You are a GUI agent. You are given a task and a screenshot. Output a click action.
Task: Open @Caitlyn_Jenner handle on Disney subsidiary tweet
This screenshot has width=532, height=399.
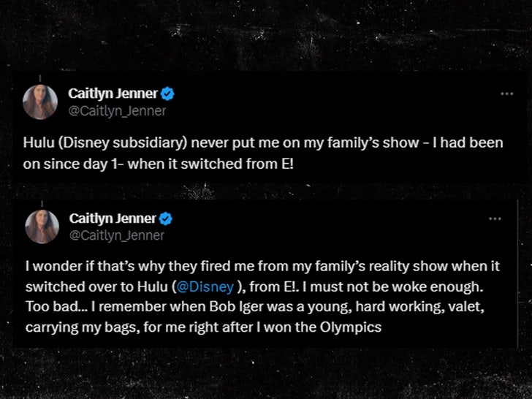(117, 111)
